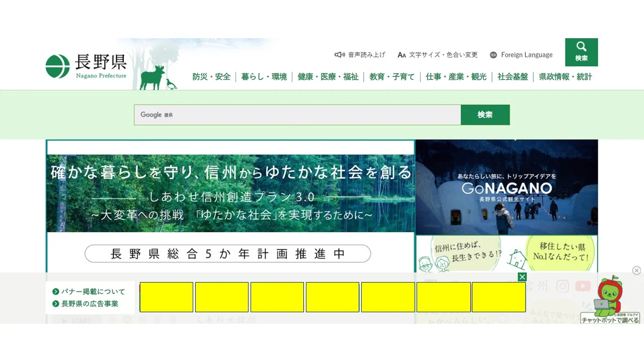Open the GoNAGANO tourism site banner

pyautogui.click(x=507, y=187)
